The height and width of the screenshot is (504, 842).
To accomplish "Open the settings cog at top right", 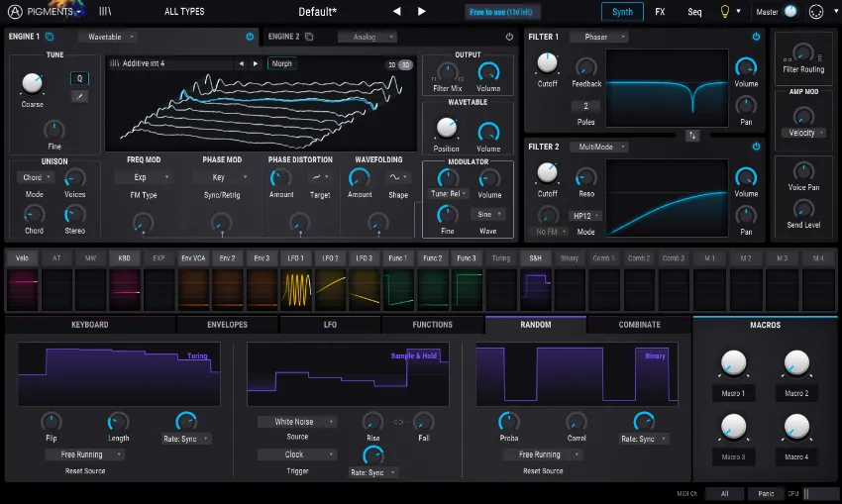I will (x=816, y=12).
